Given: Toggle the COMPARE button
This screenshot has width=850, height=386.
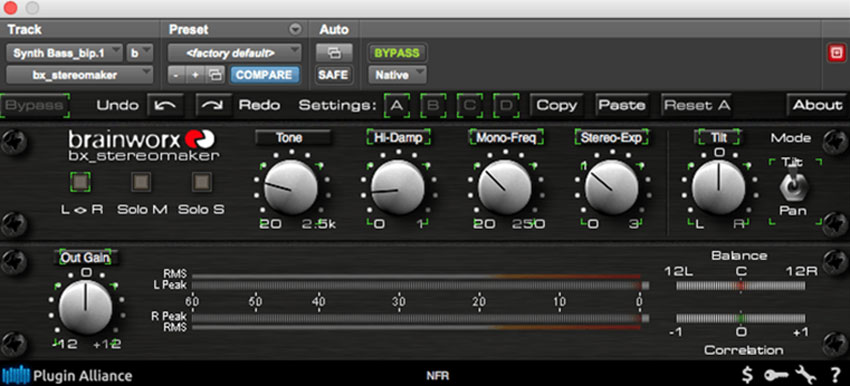Looking at the screenshot, I should [264, 75].
